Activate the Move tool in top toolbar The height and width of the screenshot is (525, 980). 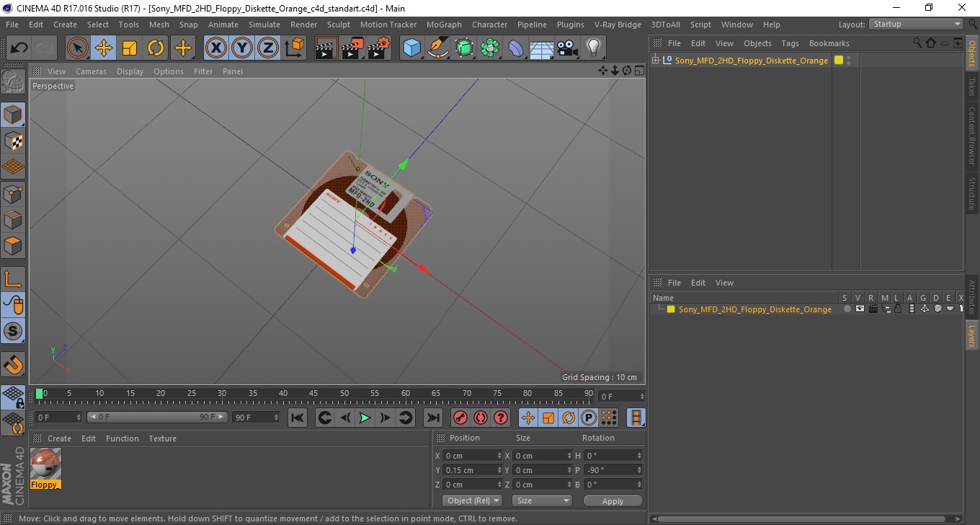104,48
